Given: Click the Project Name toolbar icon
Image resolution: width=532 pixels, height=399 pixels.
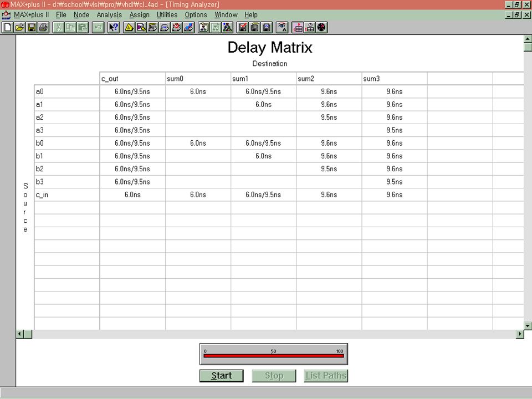Looking at the screenshot, I should coord(203,28).
